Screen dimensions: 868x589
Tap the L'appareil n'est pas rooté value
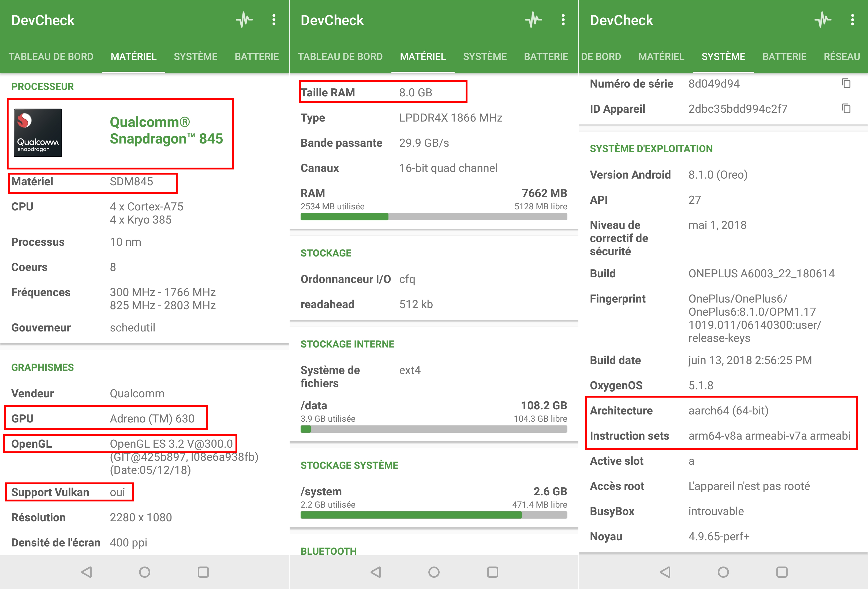coord(749,486)
